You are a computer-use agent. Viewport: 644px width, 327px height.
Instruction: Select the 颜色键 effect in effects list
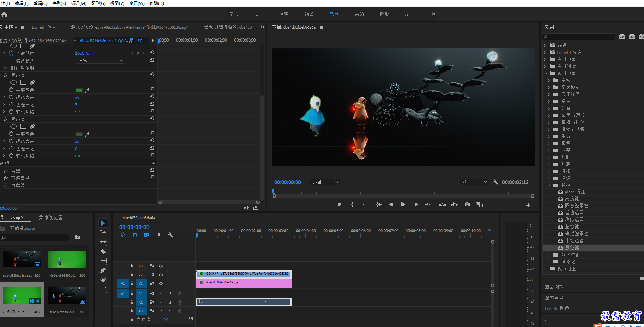pyautogui.click(x=572, y=247)
